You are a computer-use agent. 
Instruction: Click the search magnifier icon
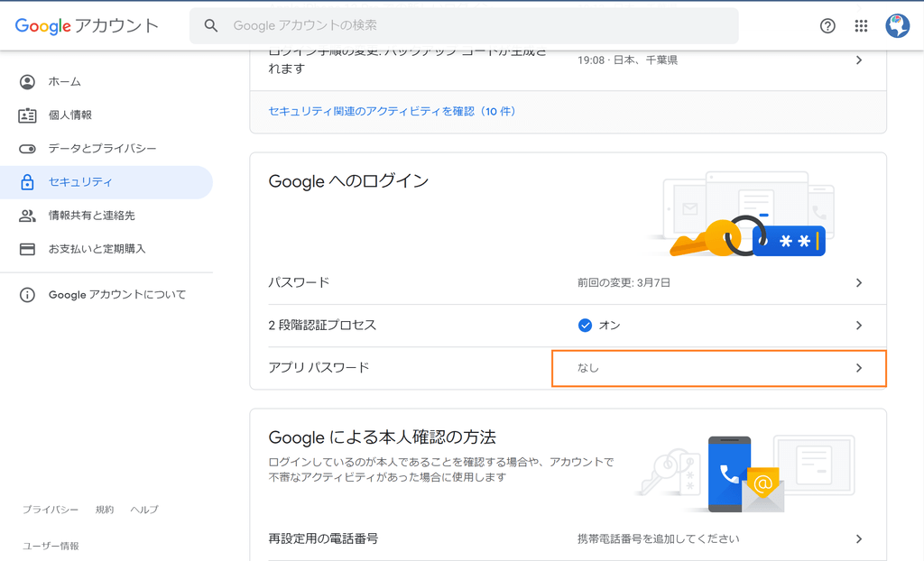[210, 26]
